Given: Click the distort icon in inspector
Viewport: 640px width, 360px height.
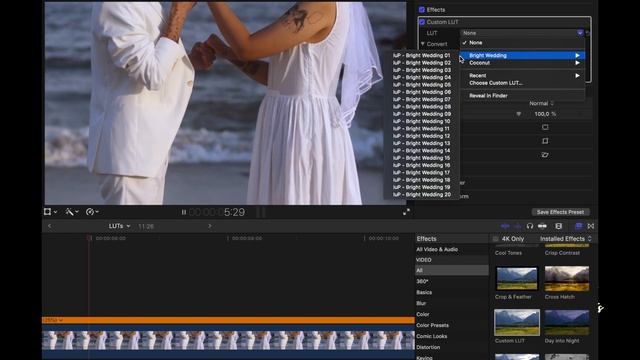Looking at the screenshot, I should (x=545, y=155).
